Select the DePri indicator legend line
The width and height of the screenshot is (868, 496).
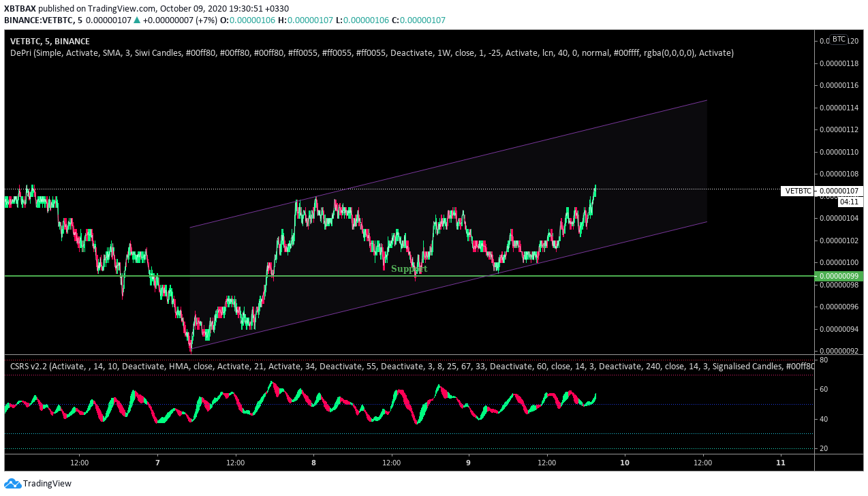(x=372, y=52)
